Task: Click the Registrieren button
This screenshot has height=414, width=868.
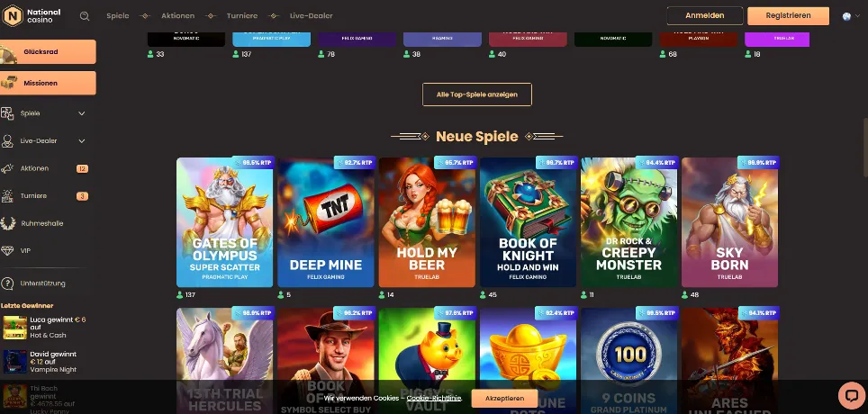Action: click(x=788, y=16)
